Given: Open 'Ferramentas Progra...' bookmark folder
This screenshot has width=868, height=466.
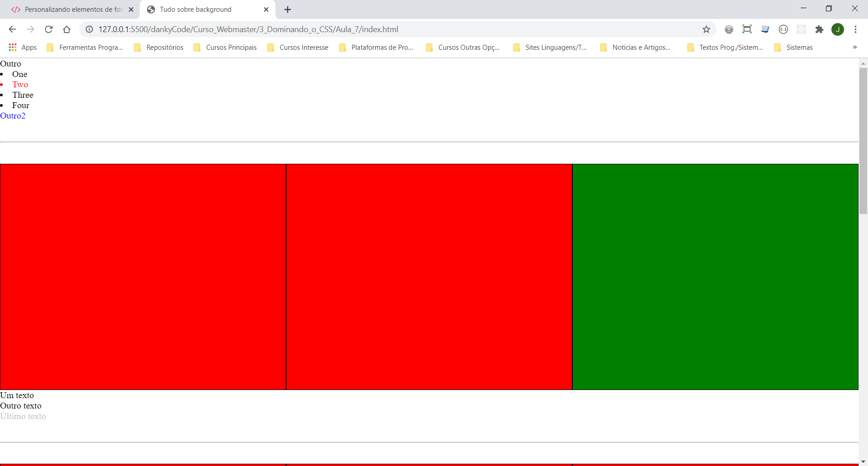Looking at the screenshot, I should pos(85,48).
